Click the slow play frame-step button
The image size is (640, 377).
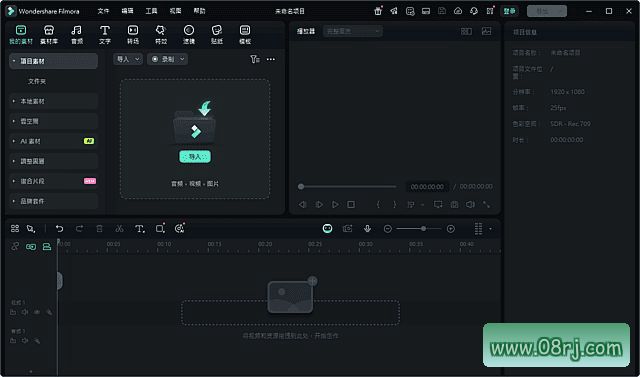(319, 204)
